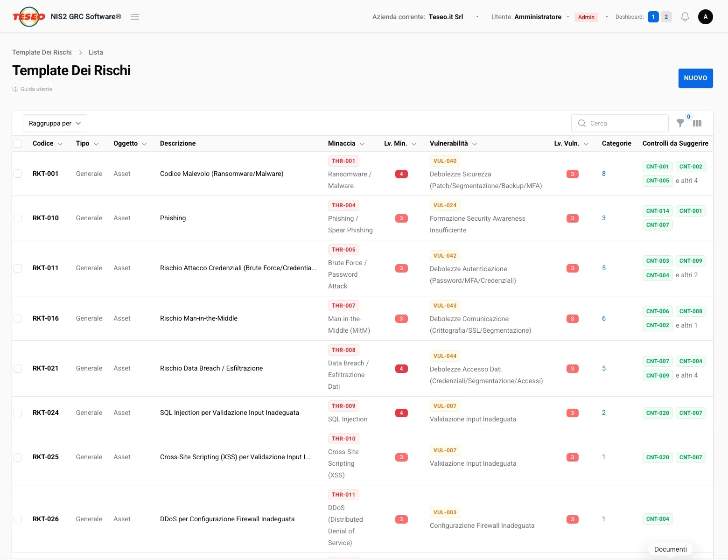Open the Raggruppa per dropdown

[x=55, y=123]
